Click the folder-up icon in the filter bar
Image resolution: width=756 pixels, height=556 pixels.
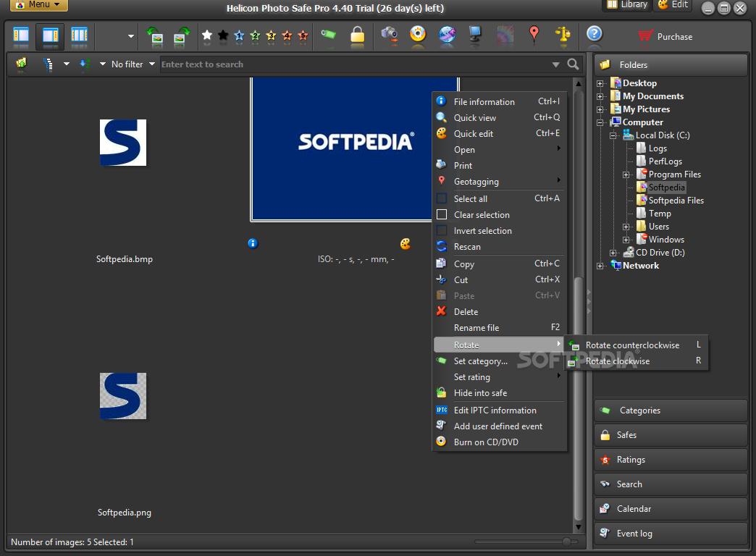pos(21,64)
